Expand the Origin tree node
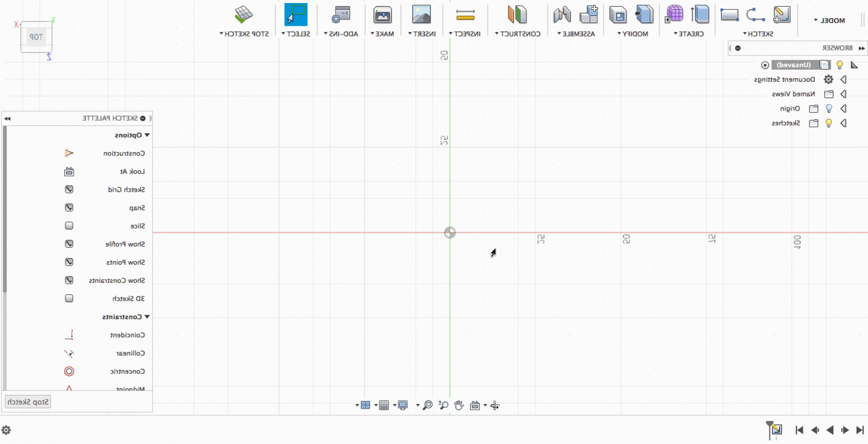 (843, 109)
